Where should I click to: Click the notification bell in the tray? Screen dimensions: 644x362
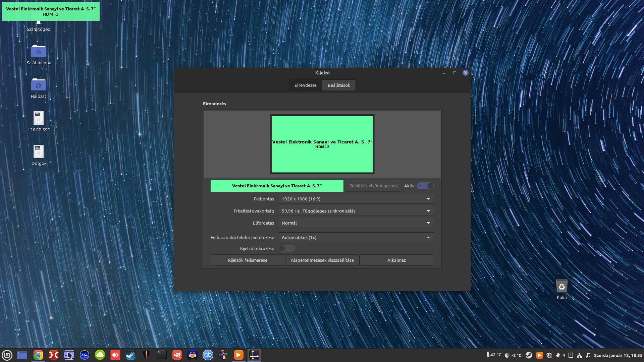(557, 355)
